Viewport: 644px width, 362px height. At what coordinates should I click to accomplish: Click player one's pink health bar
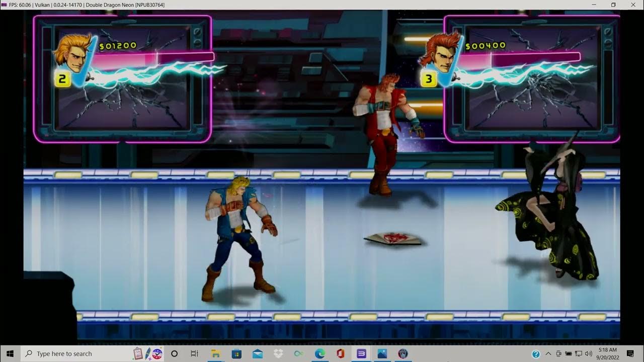point(153,60)
